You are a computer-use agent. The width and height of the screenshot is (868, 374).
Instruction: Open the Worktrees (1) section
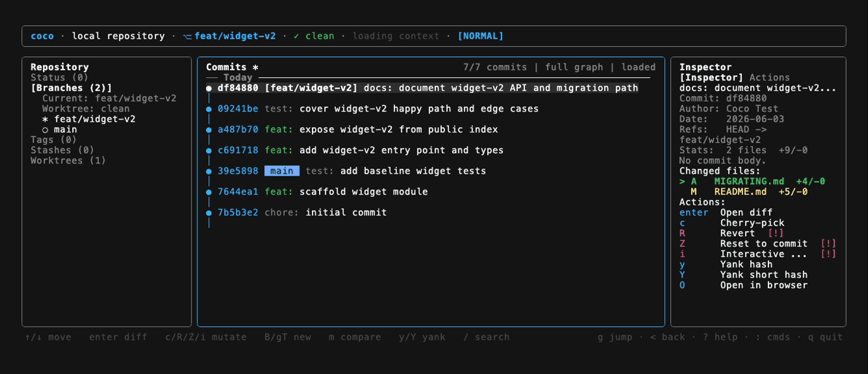click(x=68, y=160)
